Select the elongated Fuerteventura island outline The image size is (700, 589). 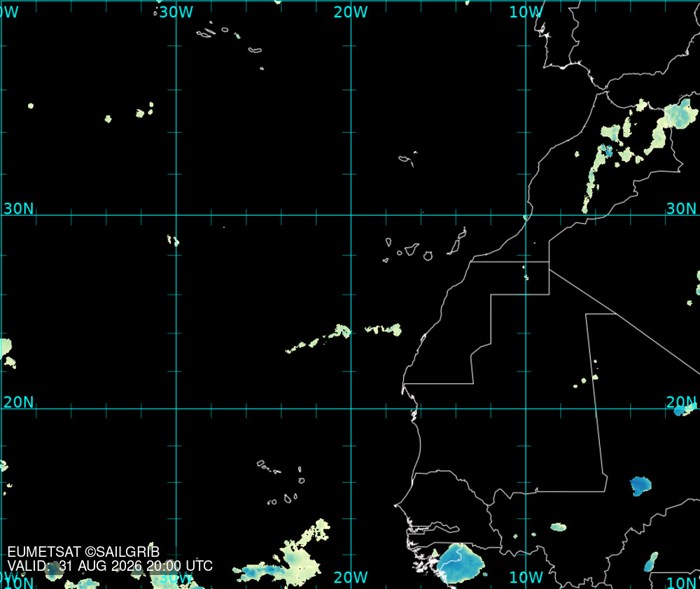(x=457, y=241)
